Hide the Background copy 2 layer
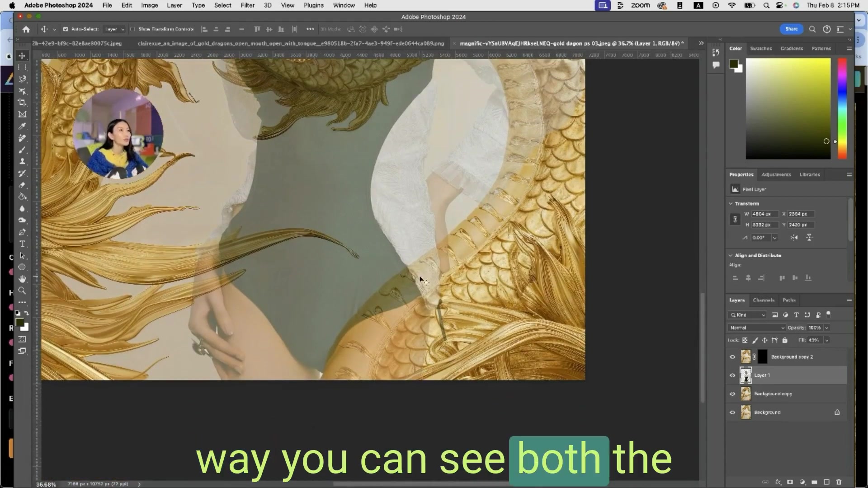This screenshot has height=488, width=868. pyautogui.click(x=732, y=357)
